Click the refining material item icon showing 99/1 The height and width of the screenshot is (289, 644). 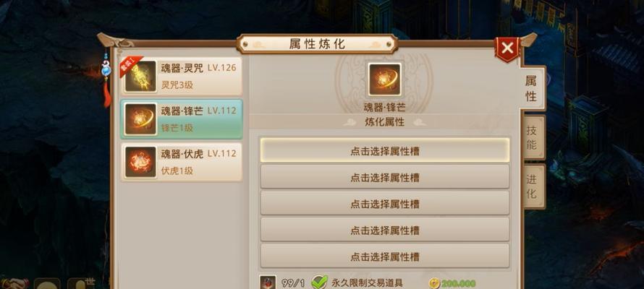268,282
